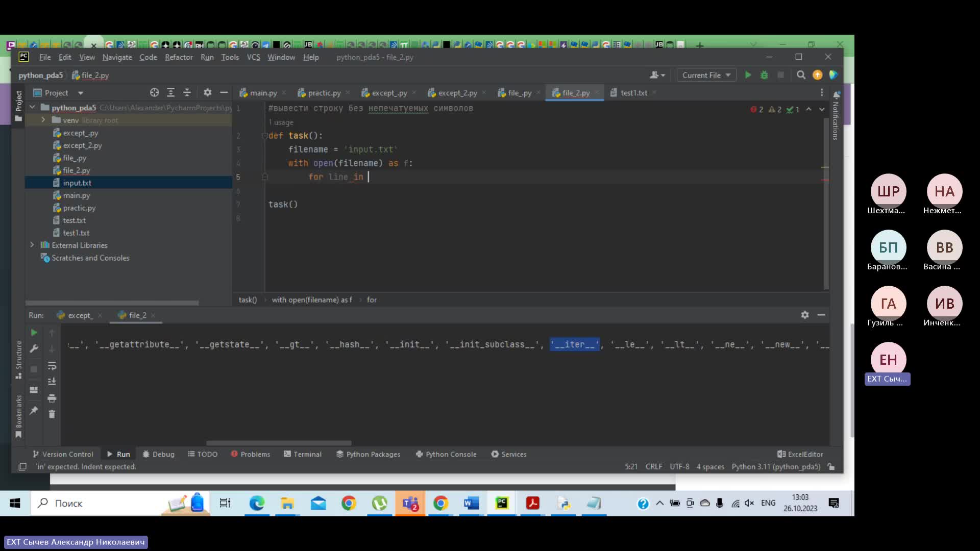Click the taskbar search field Поиск
Screen dimensions: 980x551
(120, 504)
